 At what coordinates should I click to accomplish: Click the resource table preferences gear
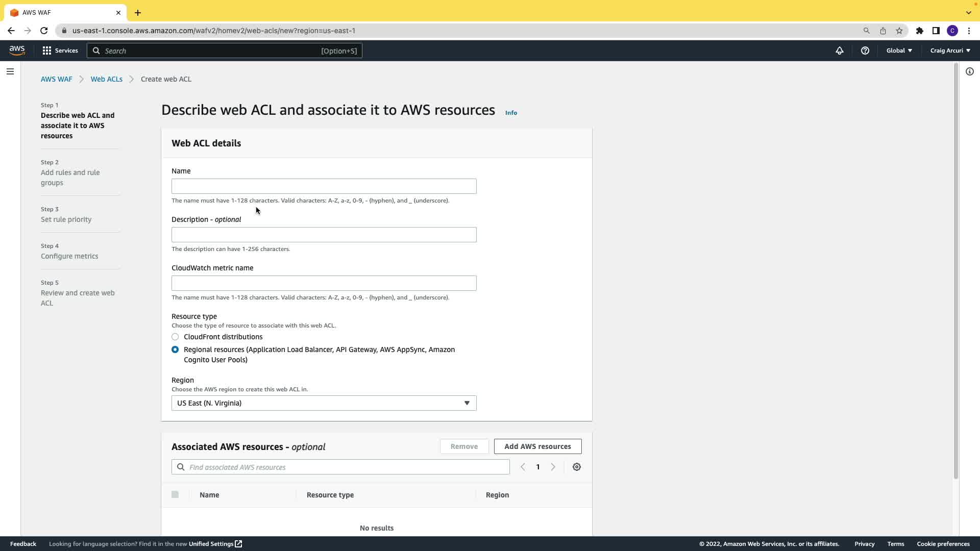(576, 467)
